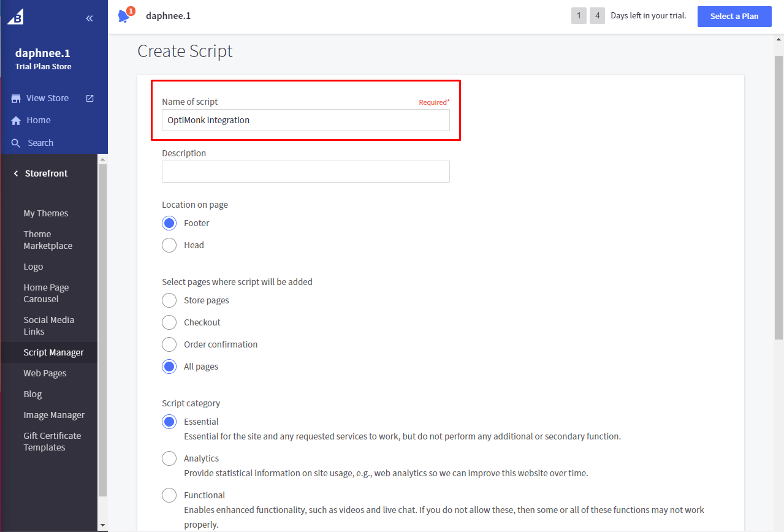
Task: Click the Search magnifier icon
Action: (x=16, y=143)
